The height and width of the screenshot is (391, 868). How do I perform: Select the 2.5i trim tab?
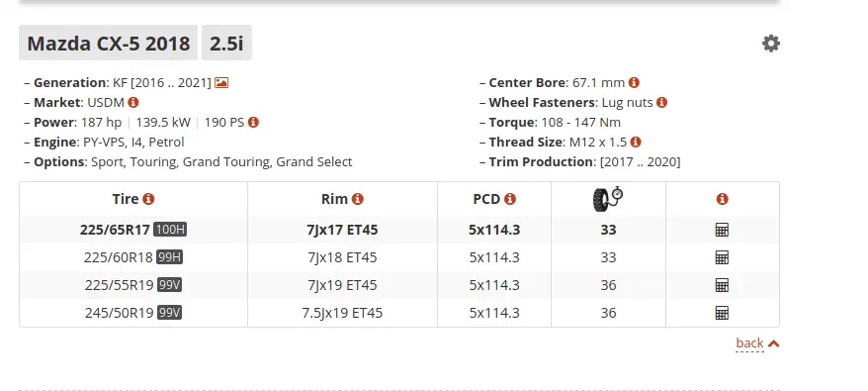[x=226, y=43]
